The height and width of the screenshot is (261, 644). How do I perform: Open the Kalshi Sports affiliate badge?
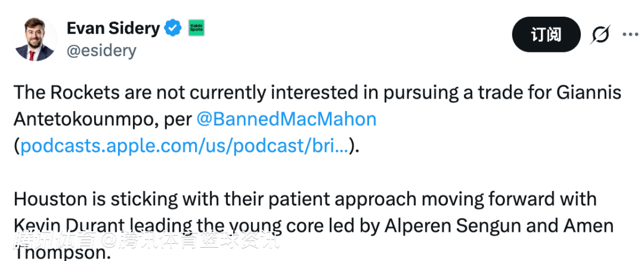point(196,28)
